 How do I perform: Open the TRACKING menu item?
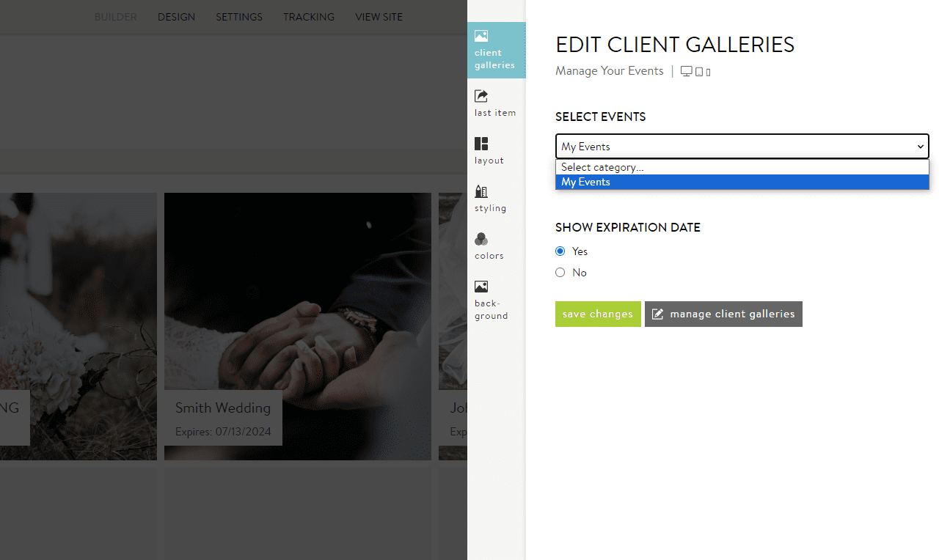click(308, 17)
